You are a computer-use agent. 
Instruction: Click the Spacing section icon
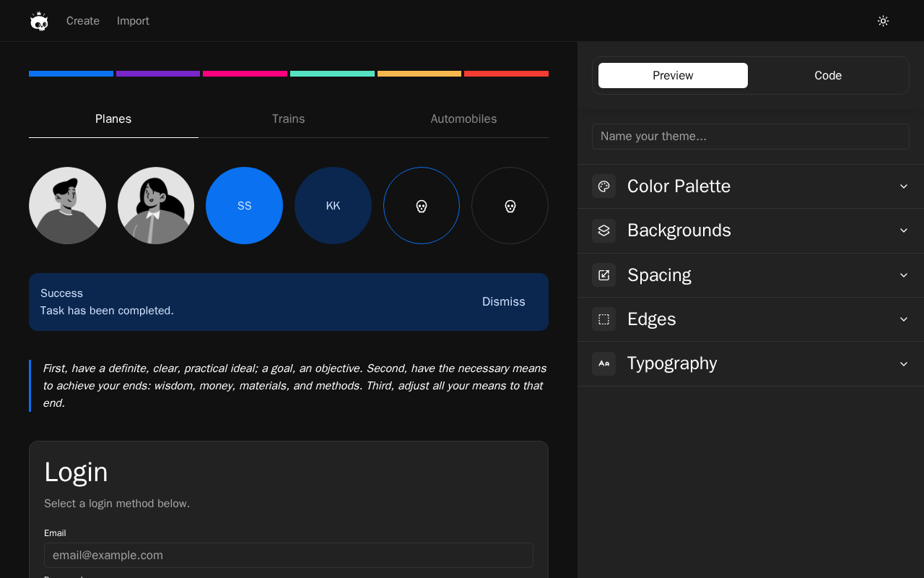coord(604,275)
